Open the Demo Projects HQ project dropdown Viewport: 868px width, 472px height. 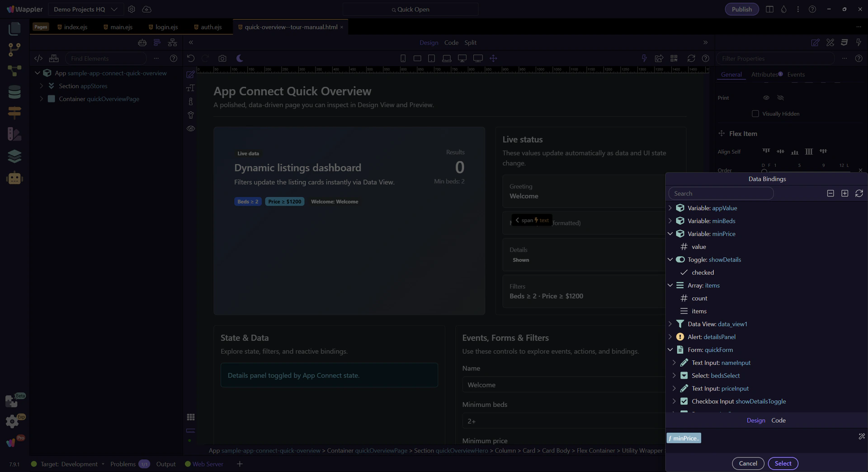(x=85, y=9)
